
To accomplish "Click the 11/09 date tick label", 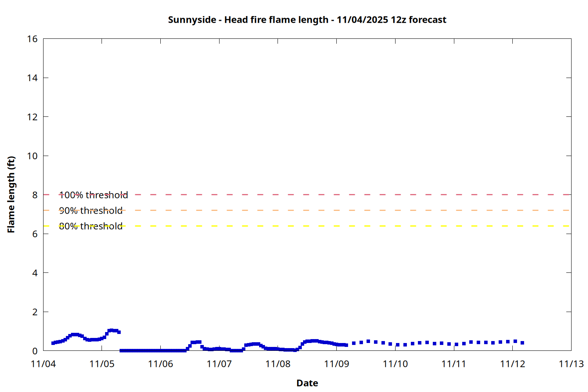I will pyautogui.click(x=336, y=364).
